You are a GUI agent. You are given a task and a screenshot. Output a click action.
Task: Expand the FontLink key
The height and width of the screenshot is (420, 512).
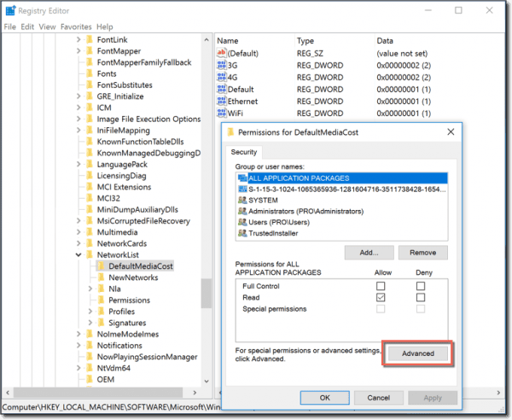click(x=79, y=39)
